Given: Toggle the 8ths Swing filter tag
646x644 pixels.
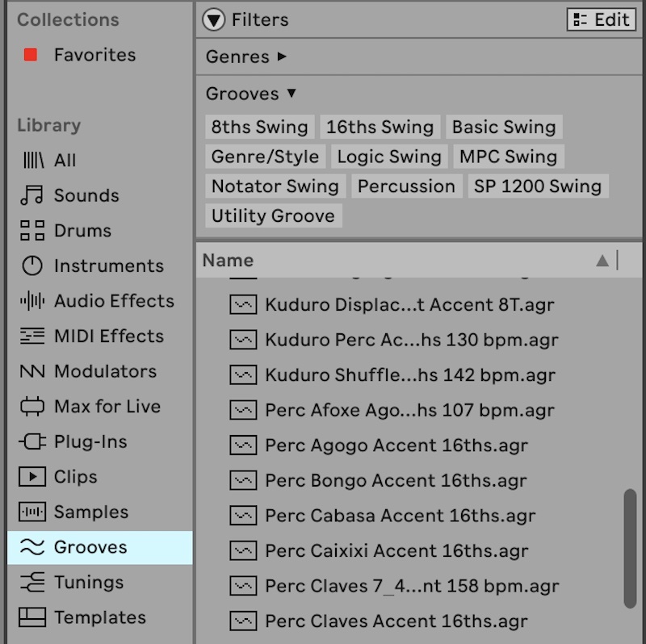Looking at the screenshot, I should coord(259,128).
